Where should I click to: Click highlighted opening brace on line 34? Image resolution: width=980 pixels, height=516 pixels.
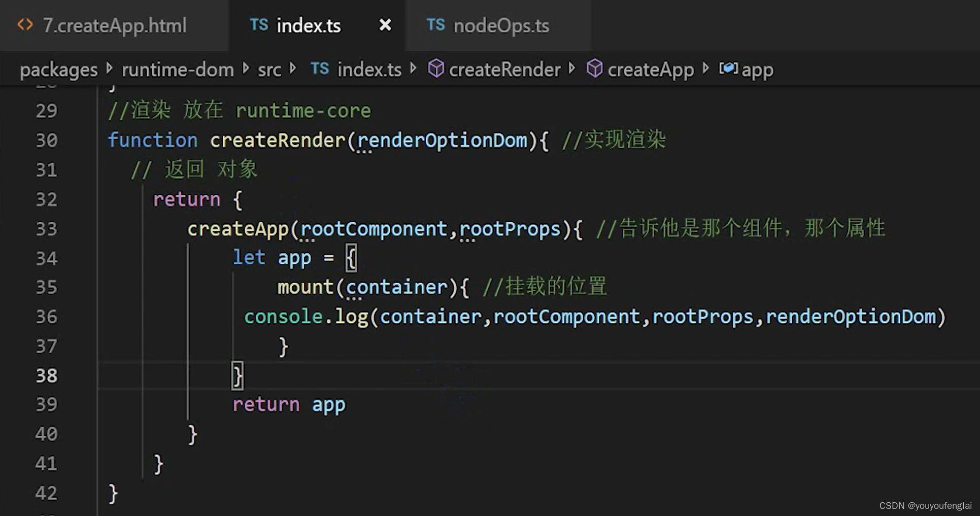click(x=351, y=258)
